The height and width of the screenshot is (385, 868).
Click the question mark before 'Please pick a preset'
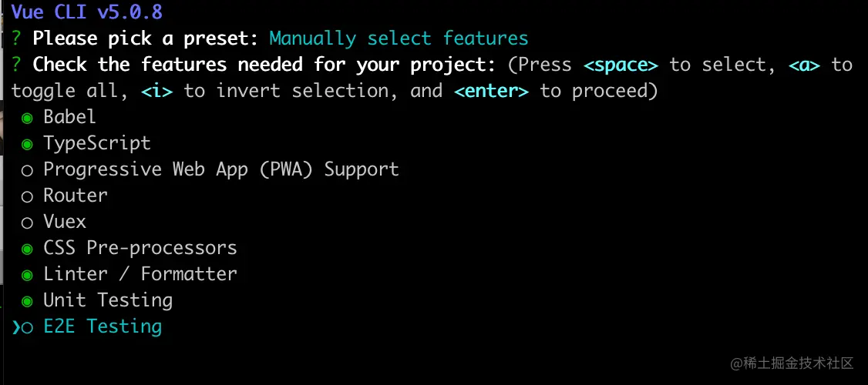click(16, 38)
